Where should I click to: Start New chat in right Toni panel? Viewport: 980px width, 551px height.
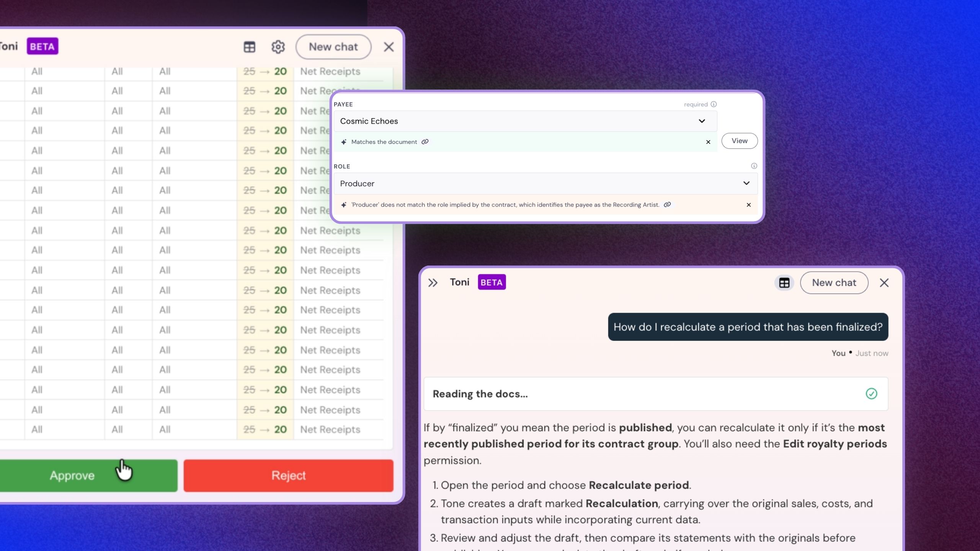[x=834, y=283]
